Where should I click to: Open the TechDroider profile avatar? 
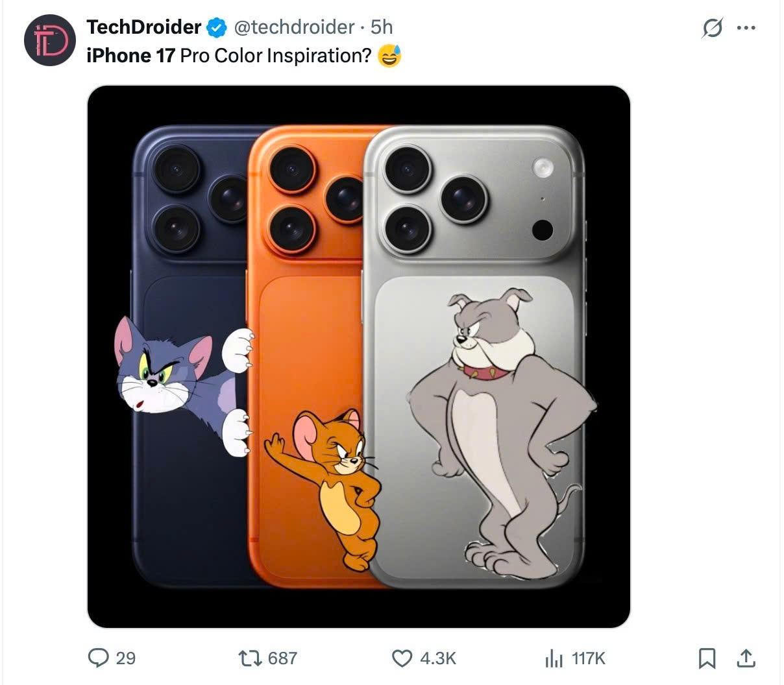[50, 40]
